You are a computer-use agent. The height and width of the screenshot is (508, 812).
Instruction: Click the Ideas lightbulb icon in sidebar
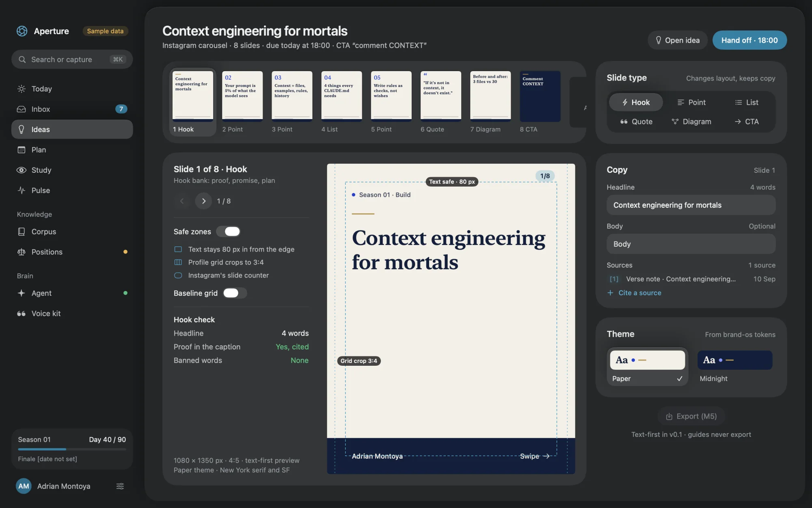tap(22, 129)
